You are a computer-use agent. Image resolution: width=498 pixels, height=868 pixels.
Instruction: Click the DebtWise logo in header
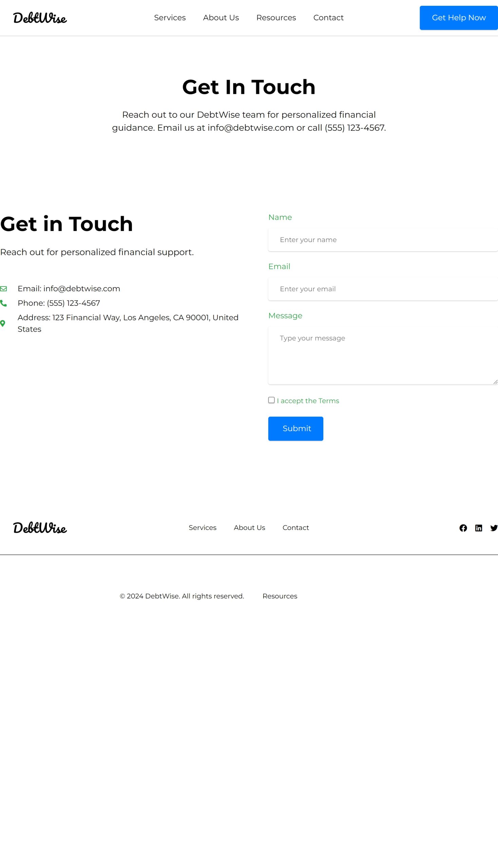[40, 18]
